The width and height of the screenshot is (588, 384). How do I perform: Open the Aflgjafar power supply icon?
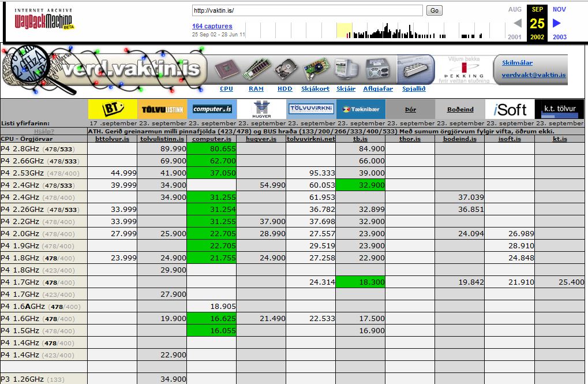click(x=378, y=70)
